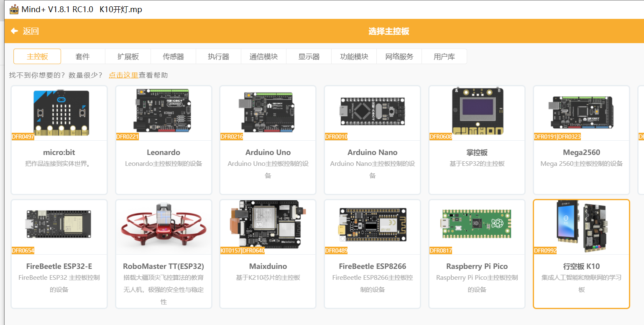Open the 显示器 tab
644x325 pixels.
click(309, 57)
